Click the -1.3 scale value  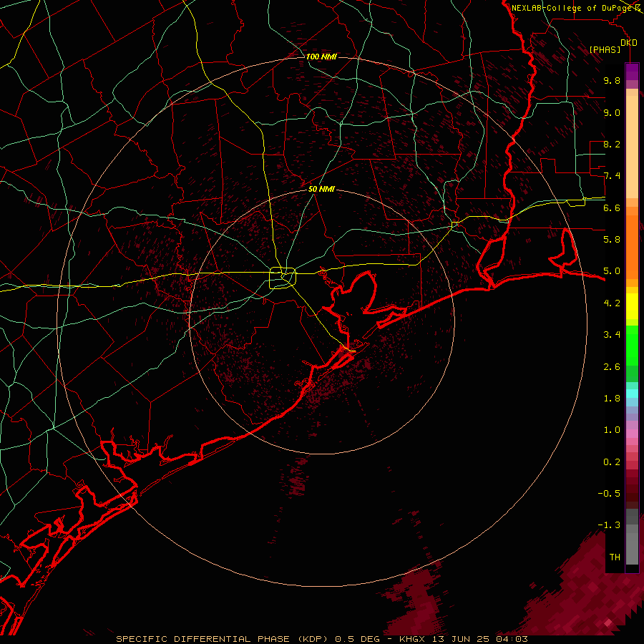click(x=609, y=525)
